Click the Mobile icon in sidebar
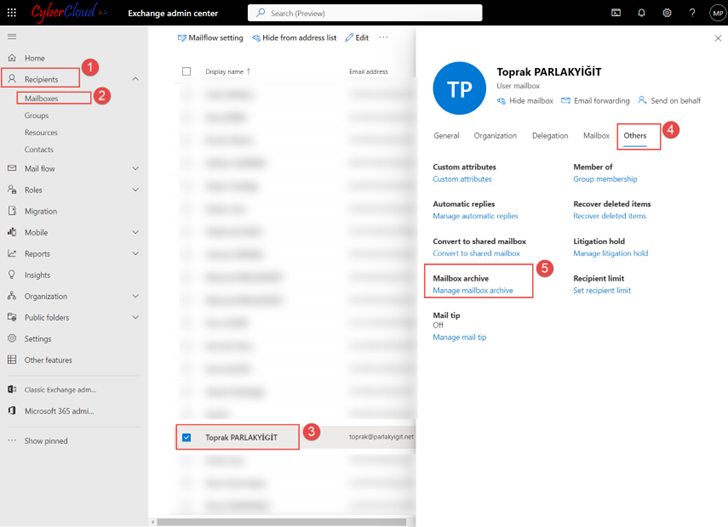This screenshot has height=527, width=728. [12, 232]
